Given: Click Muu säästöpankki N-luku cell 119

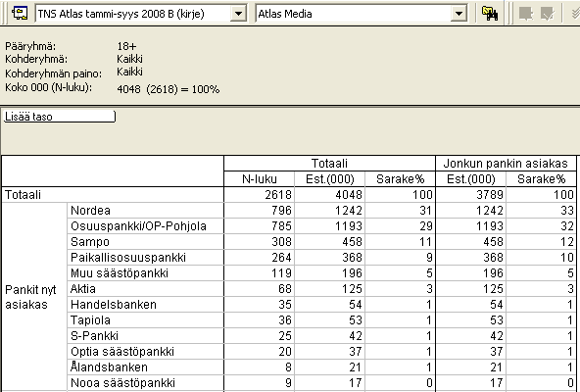Looking at the screenshot, I should click(260, 273).
